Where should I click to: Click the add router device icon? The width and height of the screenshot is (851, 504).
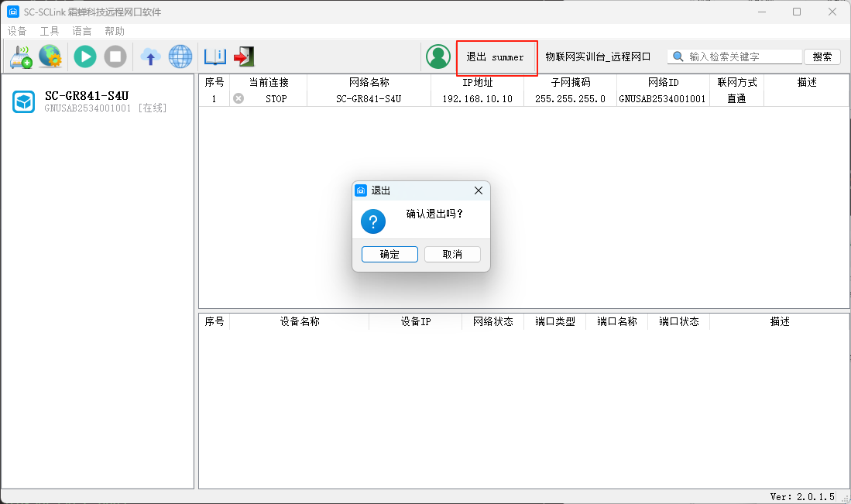click(x=21, y=57)
